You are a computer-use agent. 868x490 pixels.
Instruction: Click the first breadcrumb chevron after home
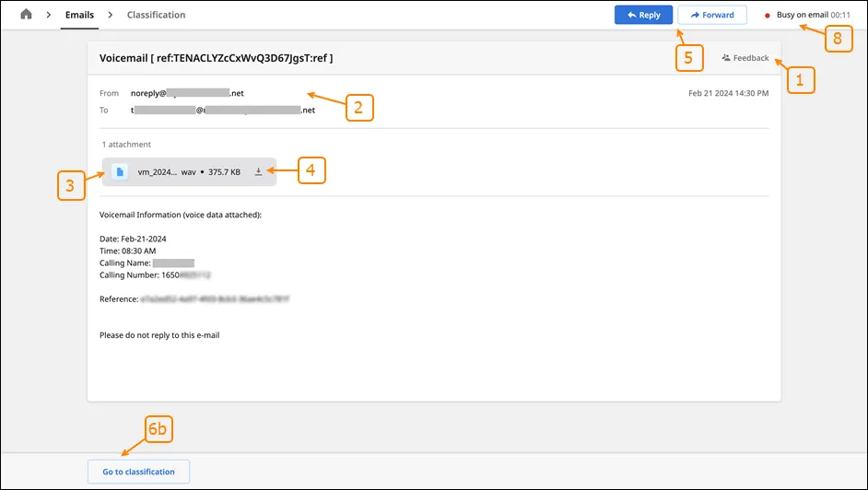pyautogui.click(x=49, y=15)
